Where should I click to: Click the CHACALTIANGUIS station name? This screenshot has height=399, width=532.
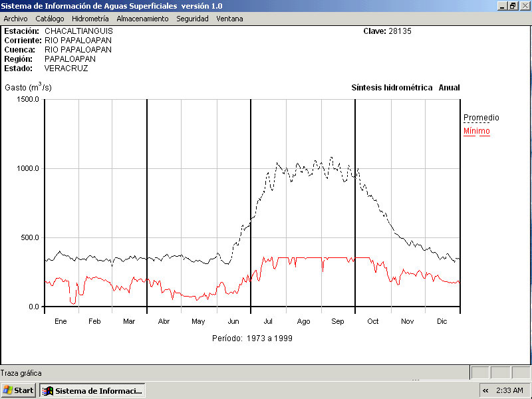(78, 31)
